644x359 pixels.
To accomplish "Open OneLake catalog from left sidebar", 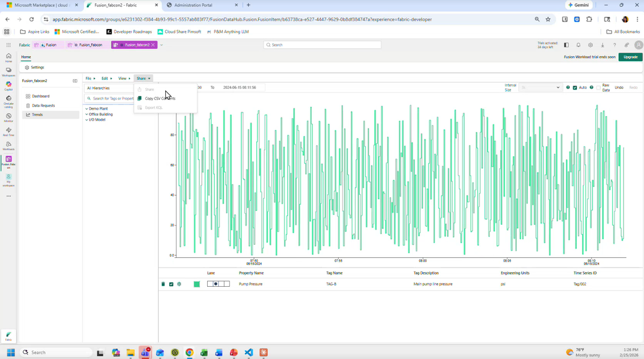I will (x=8, y=102).
